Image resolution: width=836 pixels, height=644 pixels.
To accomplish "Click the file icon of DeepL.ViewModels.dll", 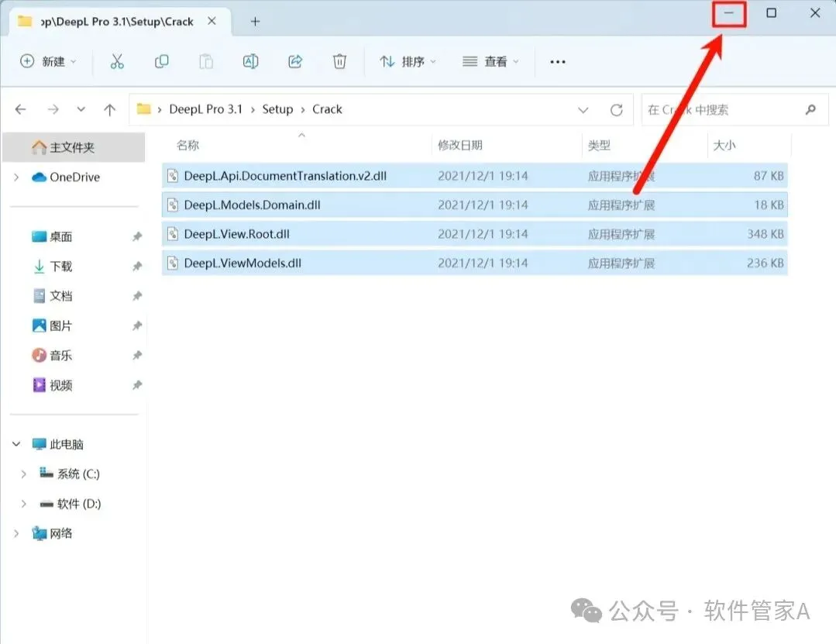I will 172,263.
